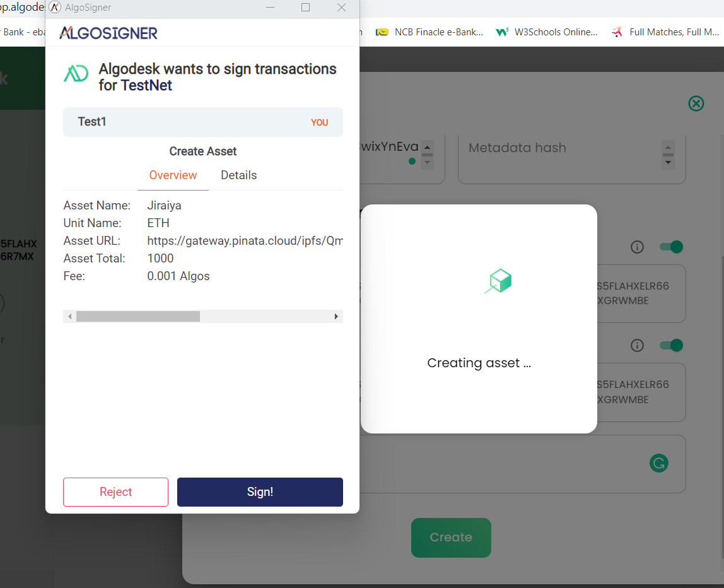This screenshot has height=588, width=724.
Task: Reject the transaction signing request
Action: coord(115,492)
